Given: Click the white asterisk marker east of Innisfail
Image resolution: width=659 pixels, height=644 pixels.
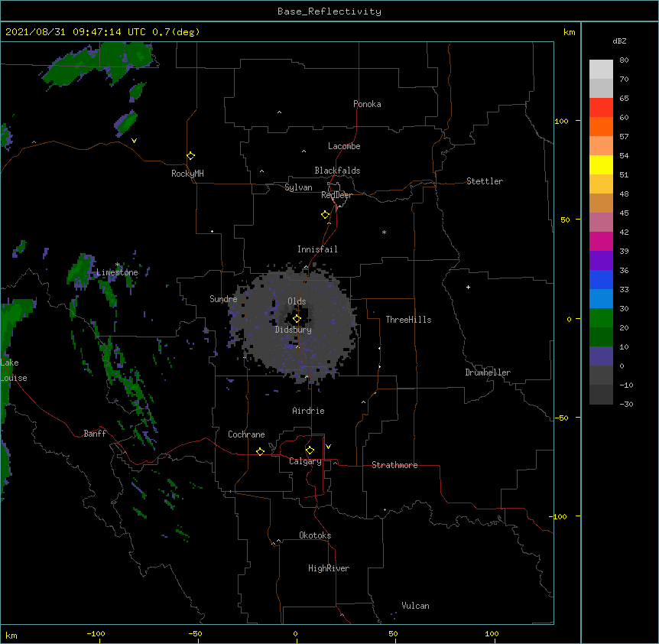Looking at the screenshot, I should click(x=384, y=232).
